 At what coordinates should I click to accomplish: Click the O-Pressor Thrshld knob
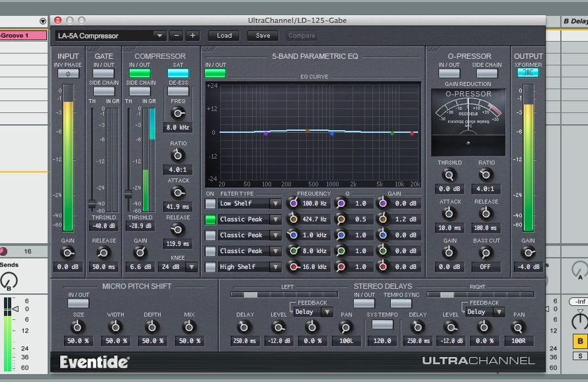pyautogui.click(x=449, y=174)
